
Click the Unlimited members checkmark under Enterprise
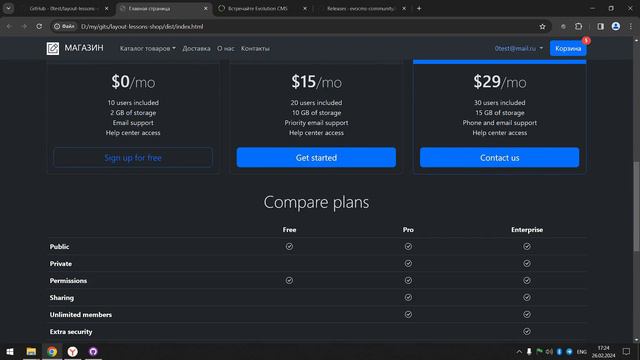point(527,314)
